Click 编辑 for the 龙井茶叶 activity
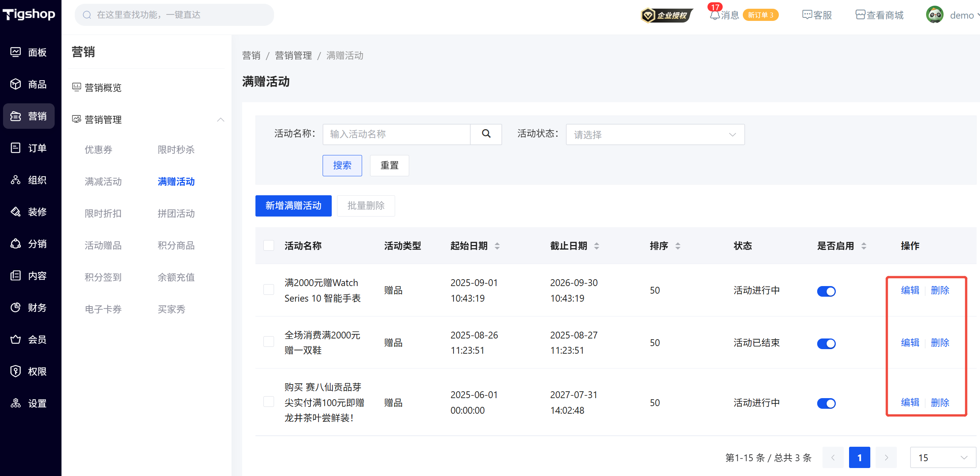Viewport: 980px width, 476px height. (910, 403)
